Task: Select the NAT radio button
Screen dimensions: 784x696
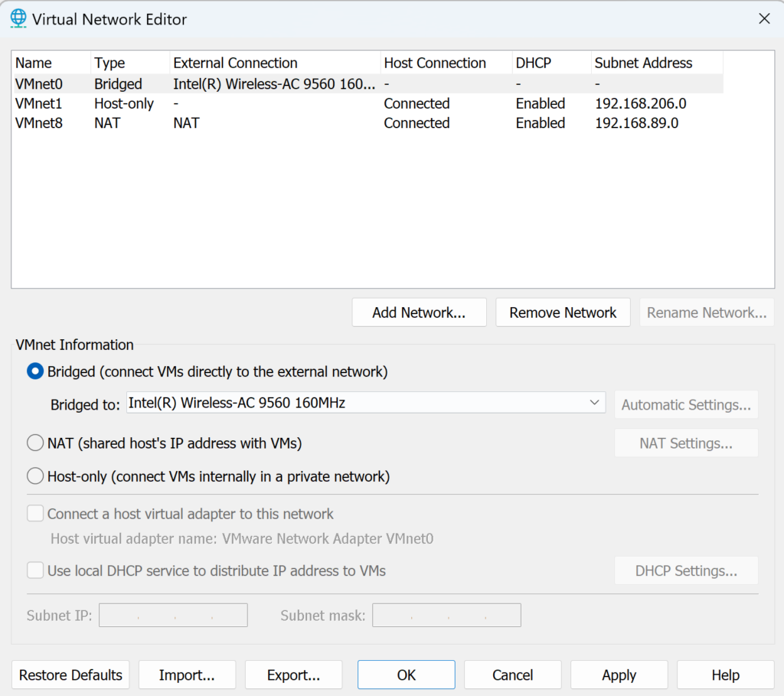Action: point(35,443)
